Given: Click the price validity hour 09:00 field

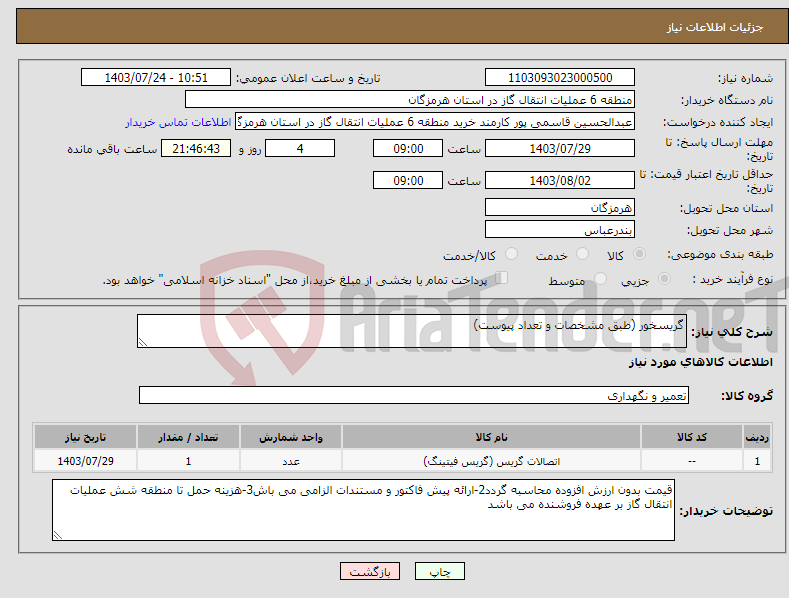Looking at the screenshot, I should point(408,180).
